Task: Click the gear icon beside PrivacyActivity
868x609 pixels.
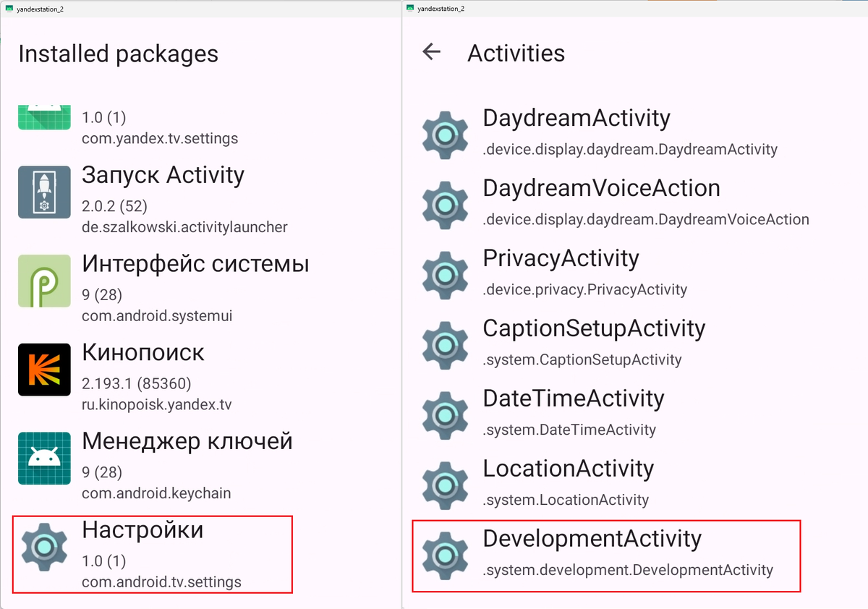Action: pos(446,274)
